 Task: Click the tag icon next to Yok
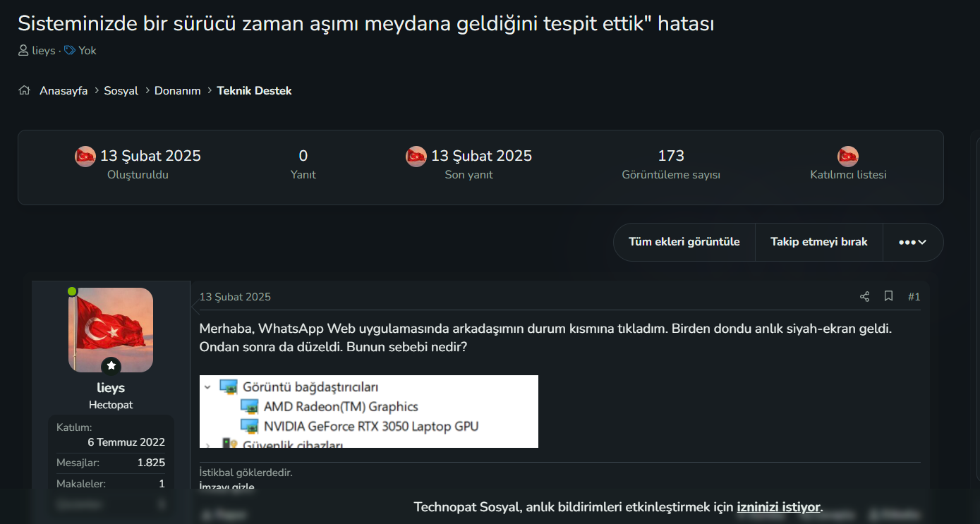tap(69, 51)
